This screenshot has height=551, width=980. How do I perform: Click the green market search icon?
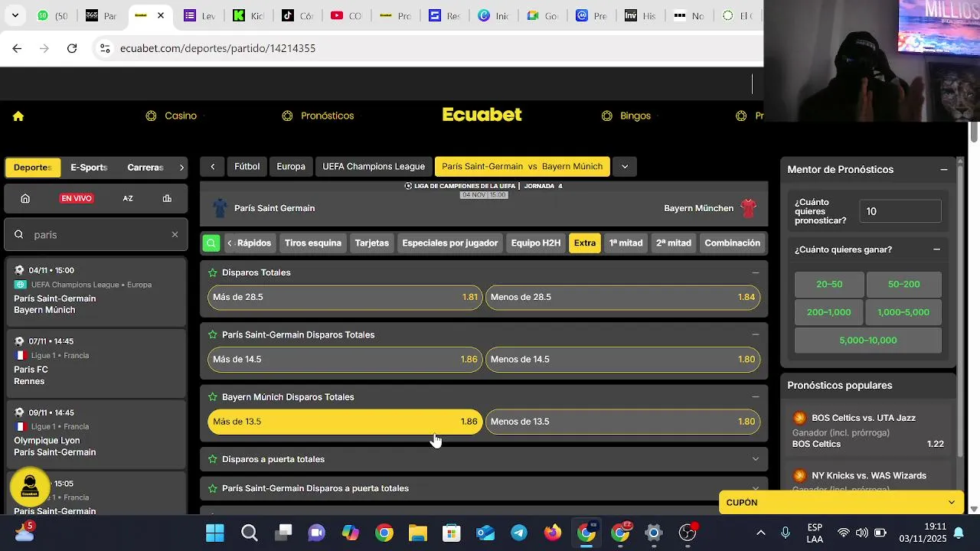coord(211,243)
